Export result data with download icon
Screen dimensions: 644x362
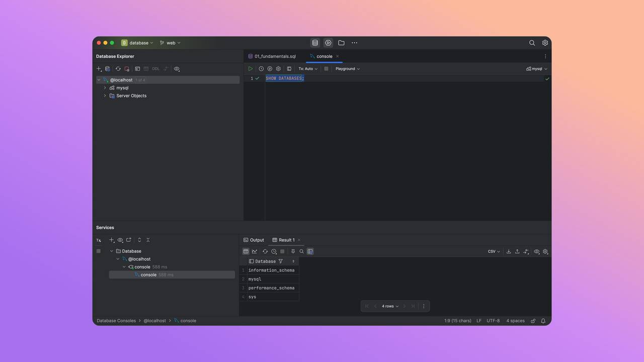coord(509,251)
